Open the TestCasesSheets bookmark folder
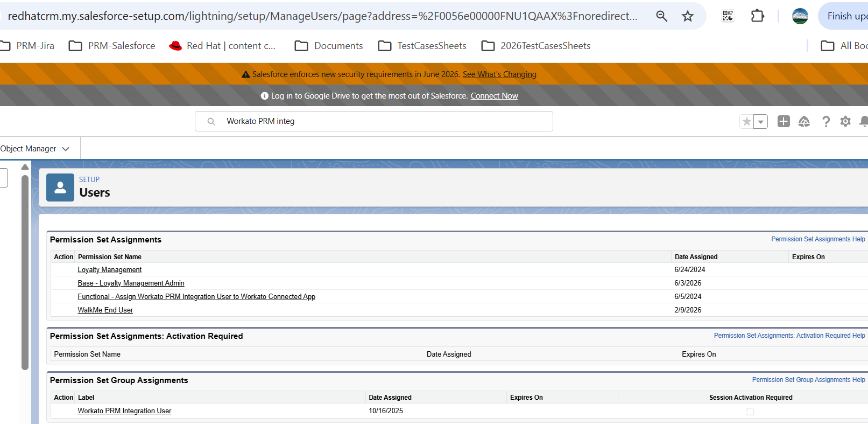 pyautogui.click(x=422, y=46)
